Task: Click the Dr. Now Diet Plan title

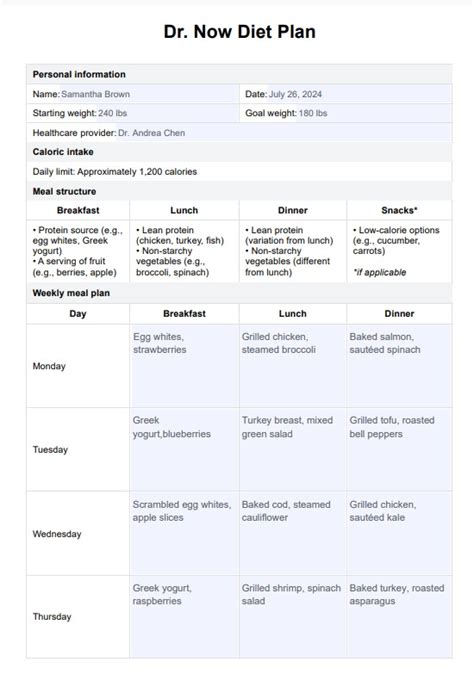Action: [239, 32]
